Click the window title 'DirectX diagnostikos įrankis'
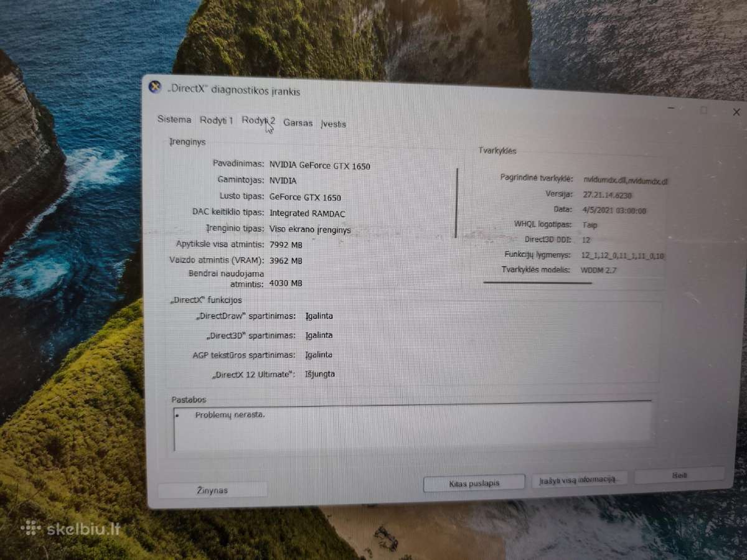Viewport: 747px width, 560px height. click(233, 90)
